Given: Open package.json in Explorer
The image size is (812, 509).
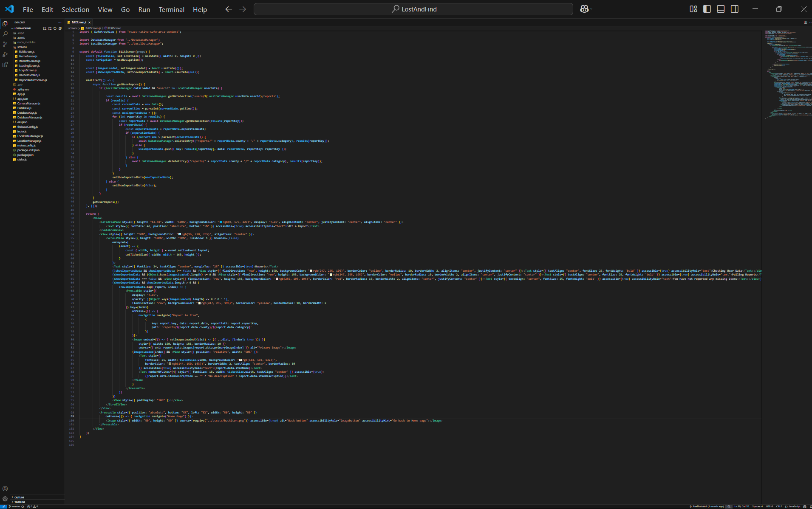Looking at the screenshot, I should coord(25,155).
